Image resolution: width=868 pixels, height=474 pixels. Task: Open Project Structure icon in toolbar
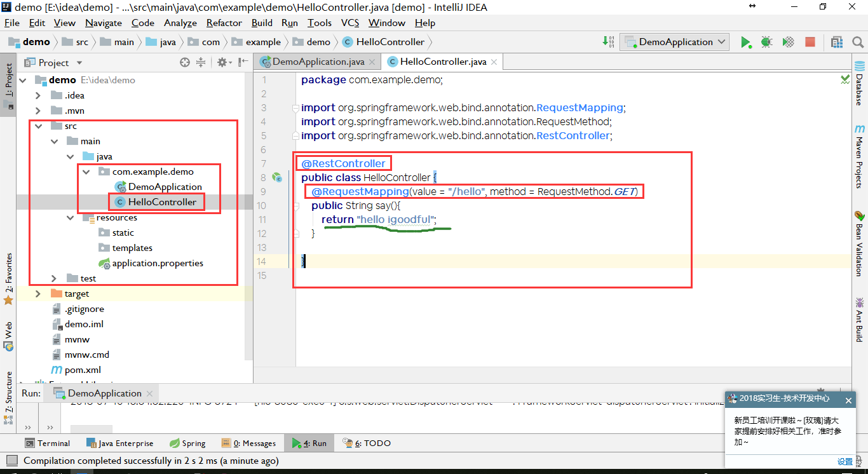[x=837, y=42]
